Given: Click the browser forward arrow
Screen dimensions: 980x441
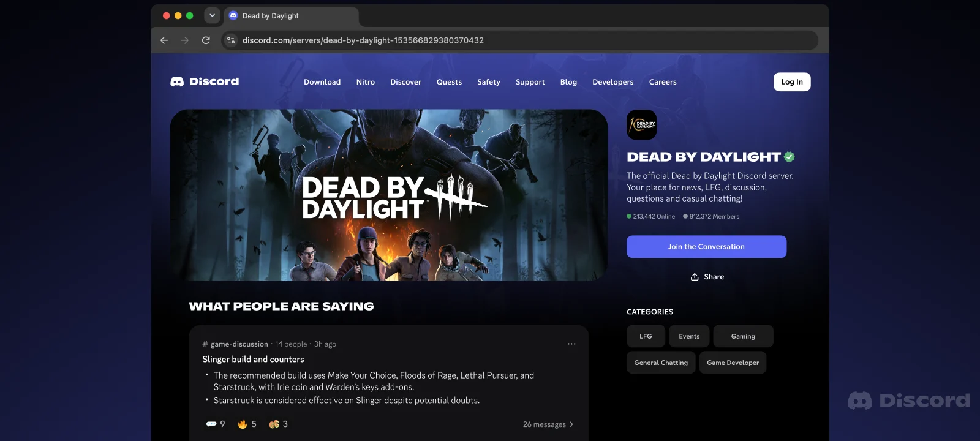Looking at the screenshot, I should pyautogui.click(x=185, y=40).
